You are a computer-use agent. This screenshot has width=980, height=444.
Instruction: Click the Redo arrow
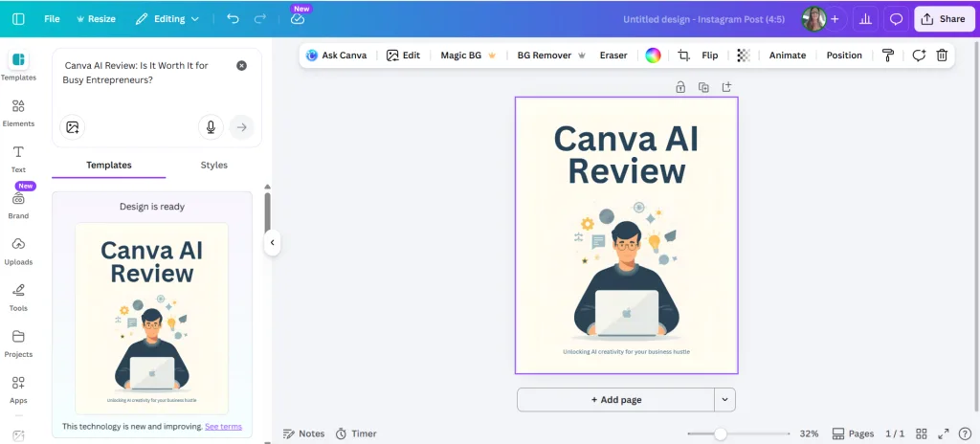[260, 19]
